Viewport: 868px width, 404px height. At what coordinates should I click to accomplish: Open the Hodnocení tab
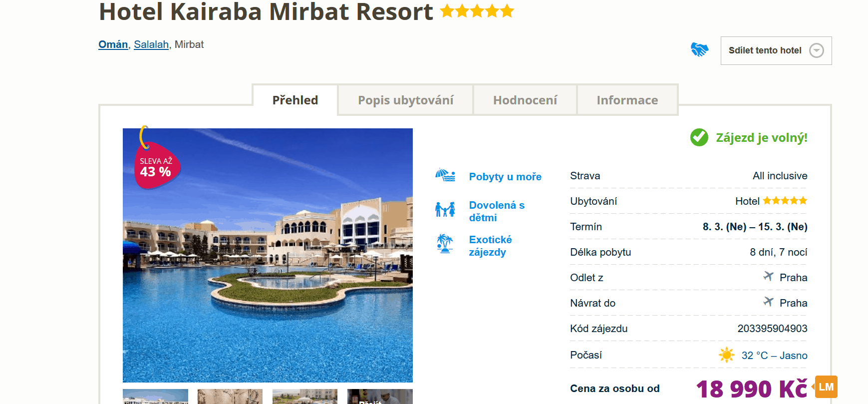click(x=525, y=100)
